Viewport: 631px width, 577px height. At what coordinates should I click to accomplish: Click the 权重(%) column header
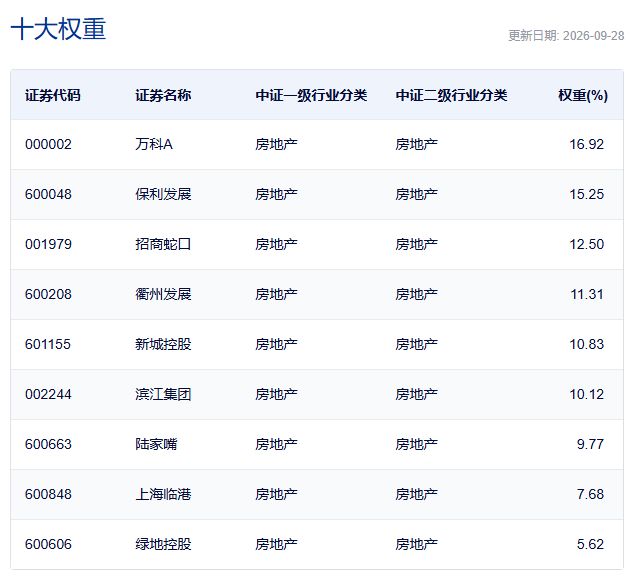pyautogui.click(x=583, y=95)
